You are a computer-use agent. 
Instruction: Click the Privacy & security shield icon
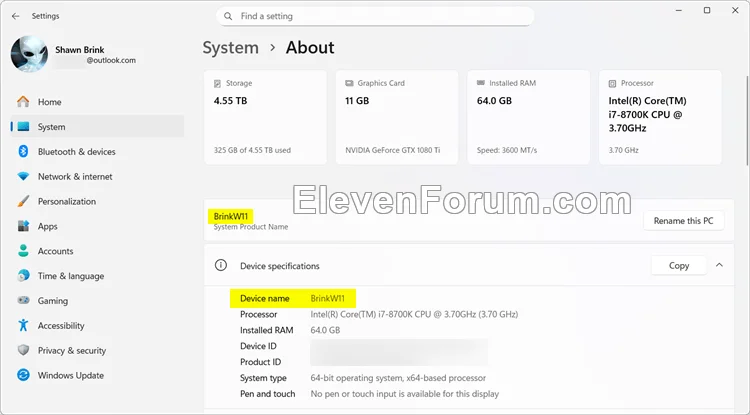pyautogui.click(x=23, y=350)
